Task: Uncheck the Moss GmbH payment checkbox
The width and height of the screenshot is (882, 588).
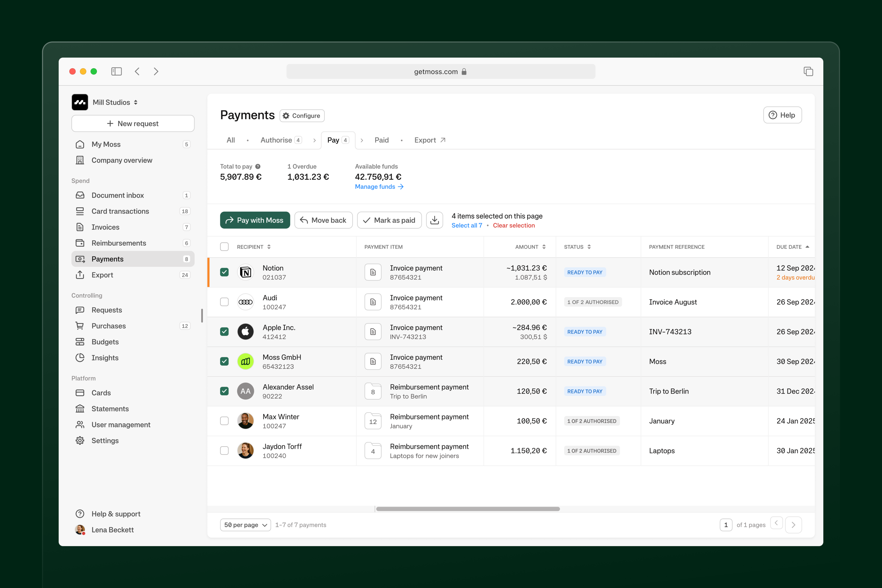Action: 224,362
